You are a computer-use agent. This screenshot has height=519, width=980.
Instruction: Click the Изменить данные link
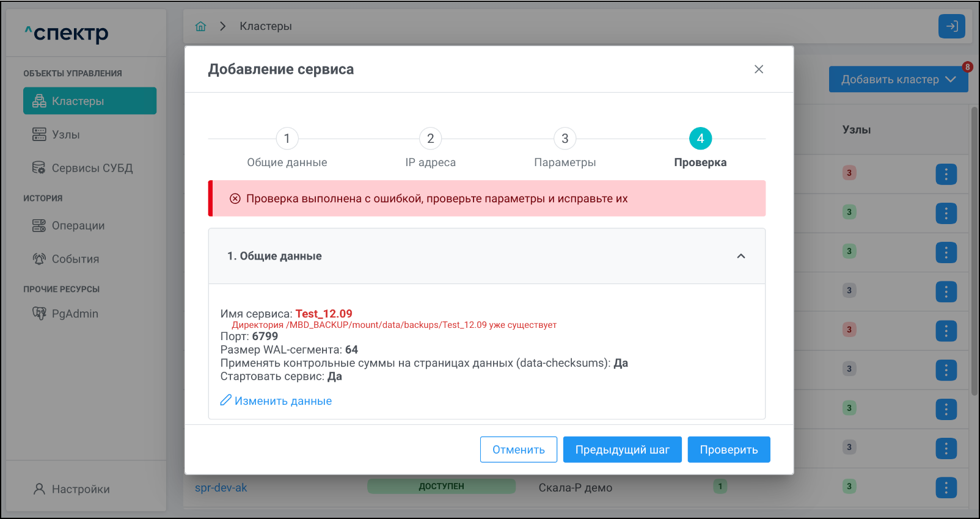point(276,401)
